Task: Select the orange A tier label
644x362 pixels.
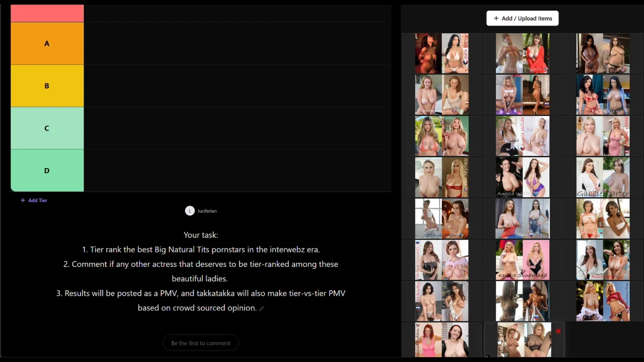Action: [x=47, y=44]
